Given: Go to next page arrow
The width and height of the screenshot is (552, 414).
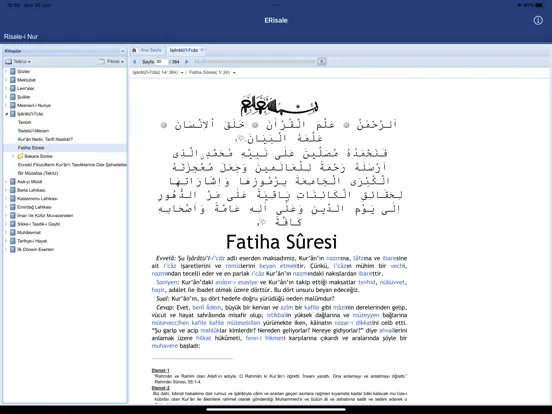Looking at the screenshot, I should [187, 62].
